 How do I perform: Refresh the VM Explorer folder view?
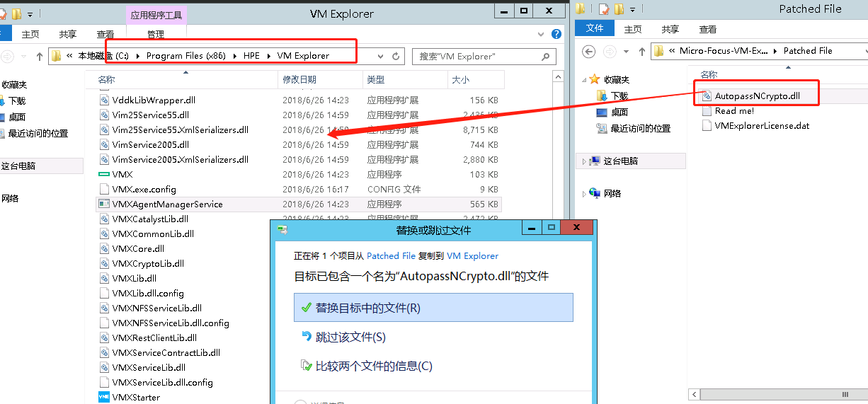point(396,56)
